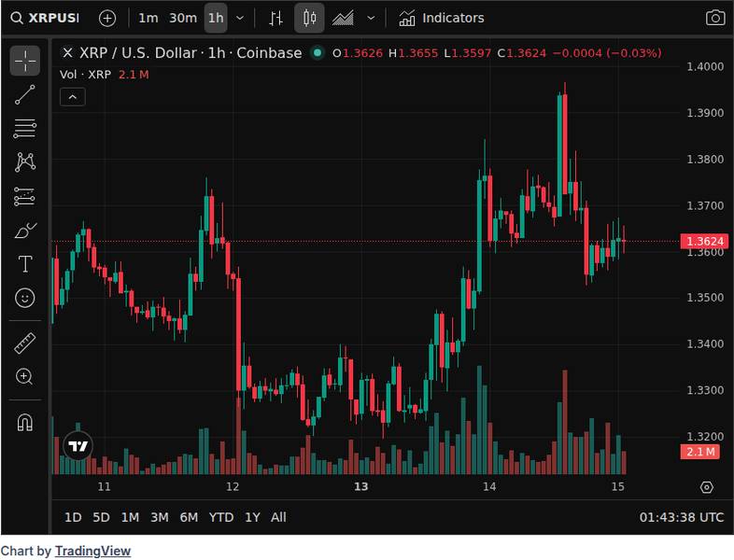Select the prediction and measurement tool
The width and height of the screenshot is (734, 560).
25,197
